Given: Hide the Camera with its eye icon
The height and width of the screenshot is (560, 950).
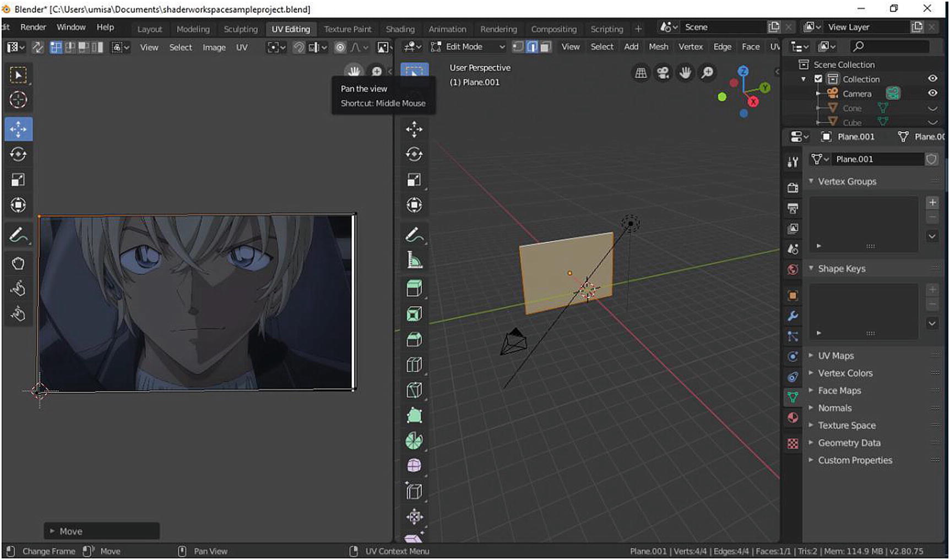Looking at the screenshot, I should (932, 93).
